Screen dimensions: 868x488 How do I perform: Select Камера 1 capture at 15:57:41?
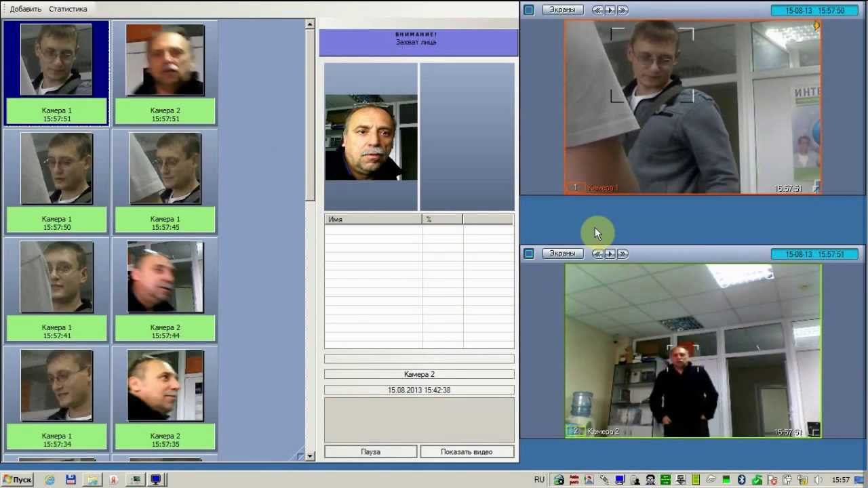(56, 290)
